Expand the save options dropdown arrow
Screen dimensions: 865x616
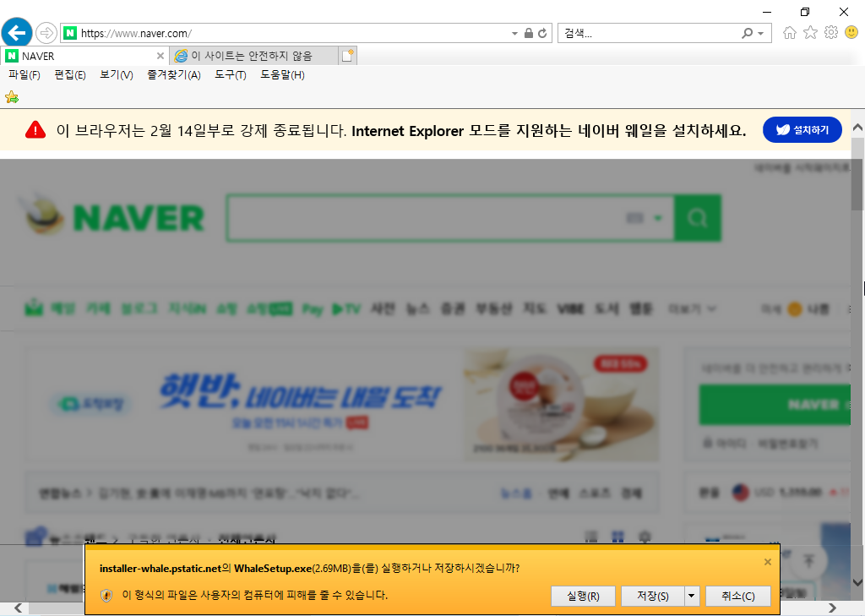[692, 596]
